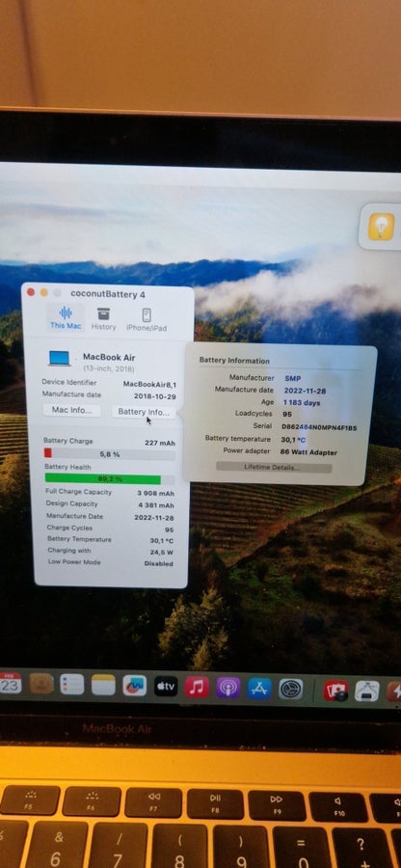
Task: Open Lifetime Details... in battery popover
Action: [274, 467]
